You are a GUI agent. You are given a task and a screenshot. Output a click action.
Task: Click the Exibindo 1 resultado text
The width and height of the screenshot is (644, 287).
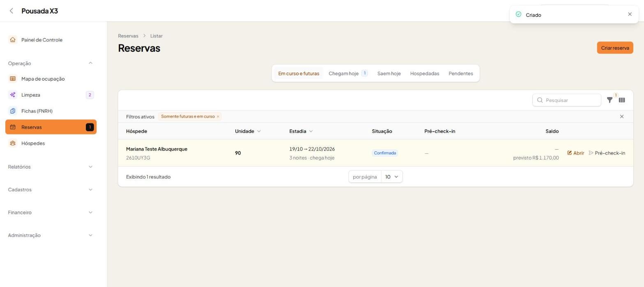click(148, 177)
